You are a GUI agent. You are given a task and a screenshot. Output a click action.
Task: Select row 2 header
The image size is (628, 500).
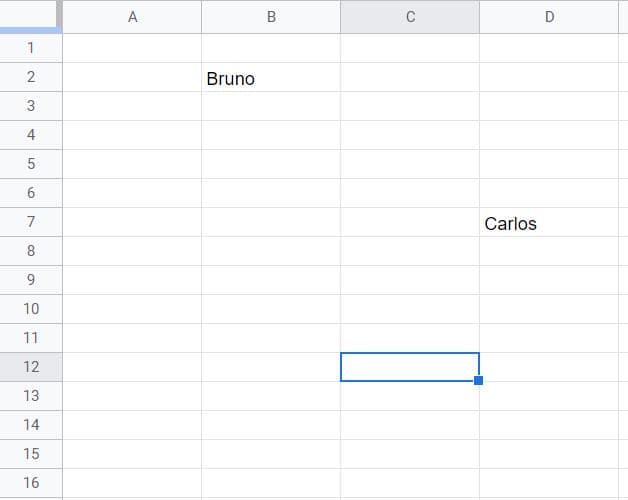click(x=31, y=77)
